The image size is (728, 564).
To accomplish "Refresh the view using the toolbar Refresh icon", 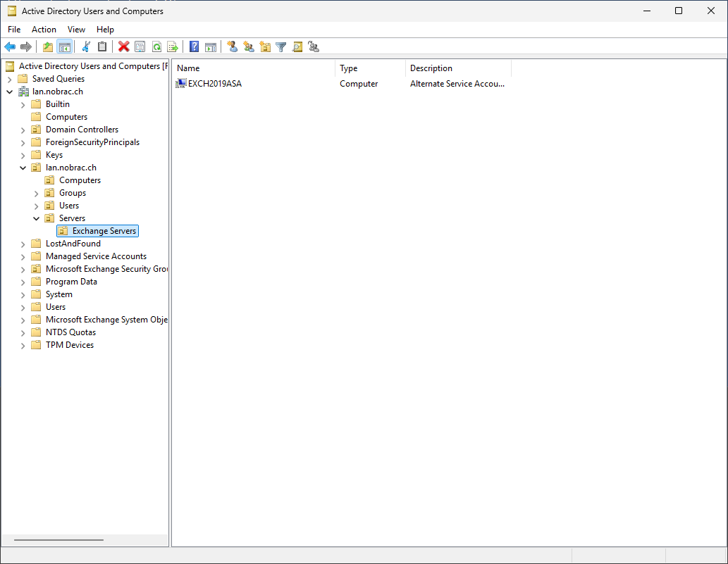I will coord(156,47).
